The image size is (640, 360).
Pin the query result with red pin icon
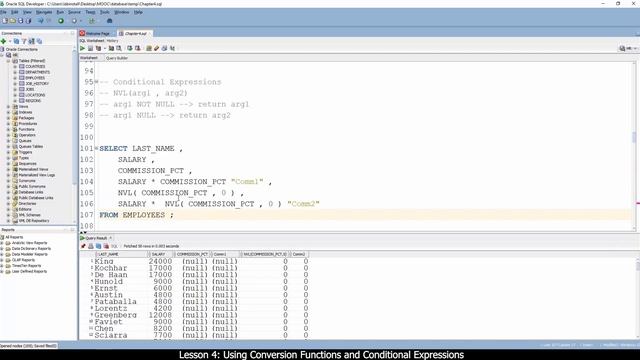pos(83,246)
